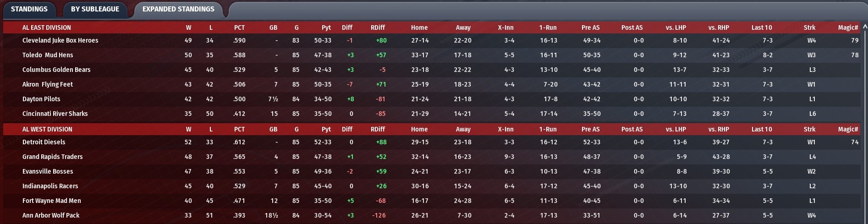Open the Dayton Pilots team link
This screenshot has height=224, width=868.
(41, 99)
